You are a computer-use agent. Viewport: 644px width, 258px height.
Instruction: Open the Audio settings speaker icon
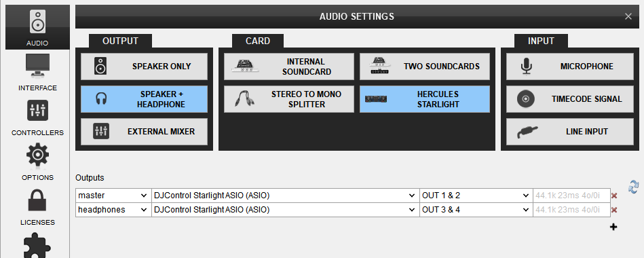click(x=37, y=22)
